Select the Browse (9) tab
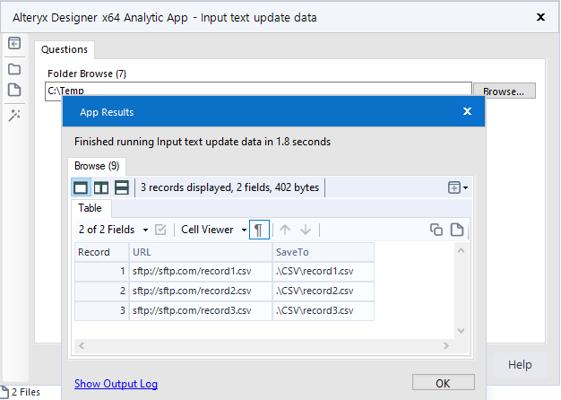The width and height of the screenshot is (561, 400). pyautogui.click(x=97, y=166)
